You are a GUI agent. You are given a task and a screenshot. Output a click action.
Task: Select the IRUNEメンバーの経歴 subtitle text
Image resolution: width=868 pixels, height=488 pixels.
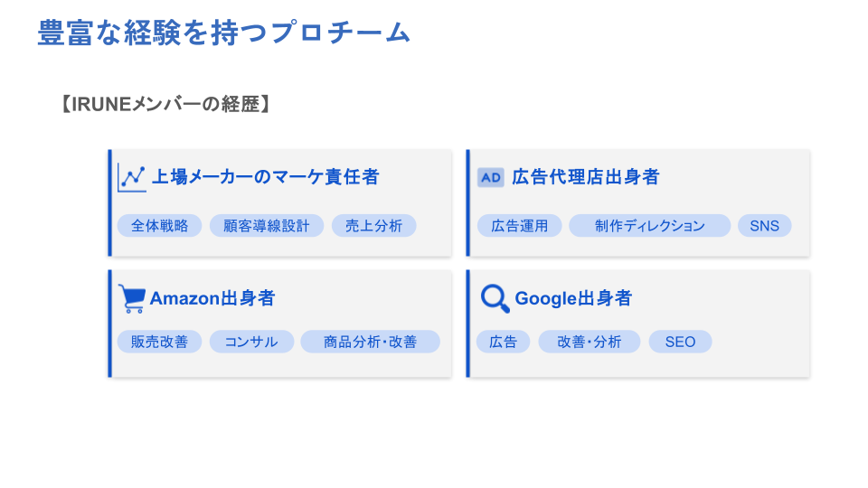(165, 104)
